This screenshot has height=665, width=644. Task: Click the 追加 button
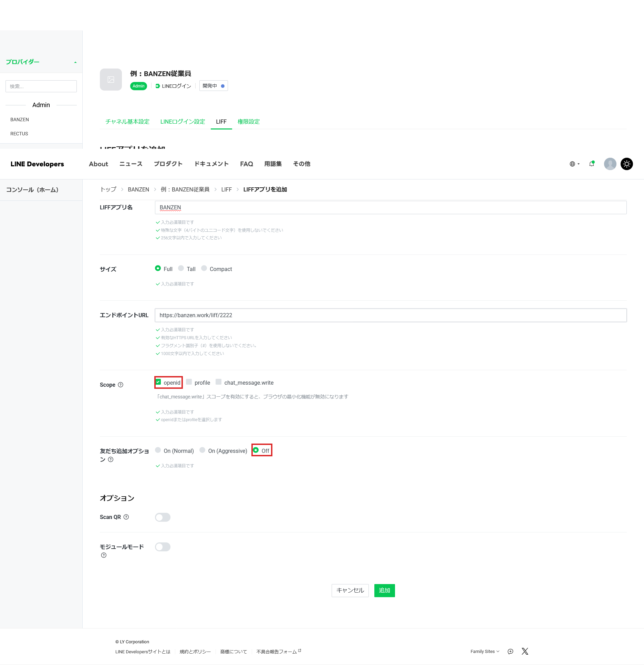tap(384, 590)
